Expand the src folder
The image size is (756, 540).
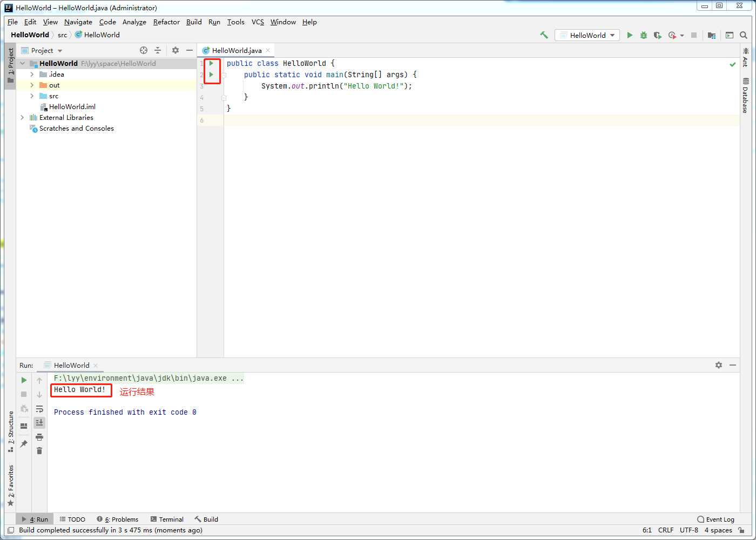click(32, 96)
